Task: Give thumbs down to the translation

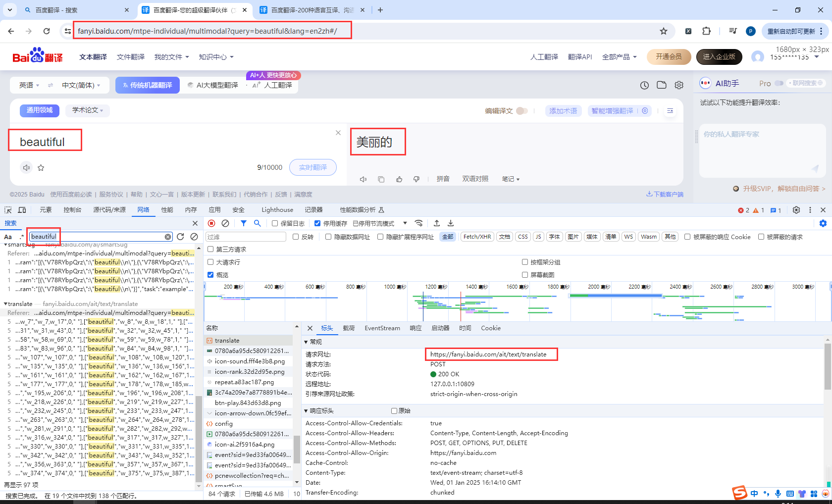Action: pos(416,179)
